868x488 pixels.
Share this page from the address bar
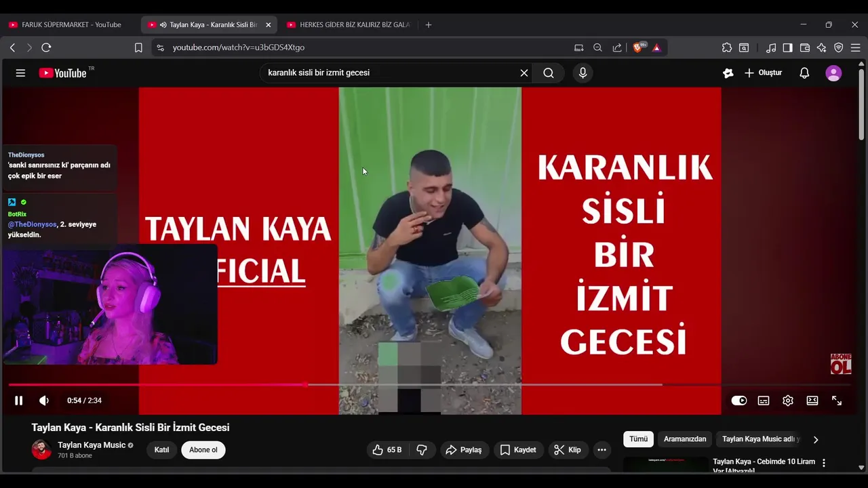tap(617, 47)
